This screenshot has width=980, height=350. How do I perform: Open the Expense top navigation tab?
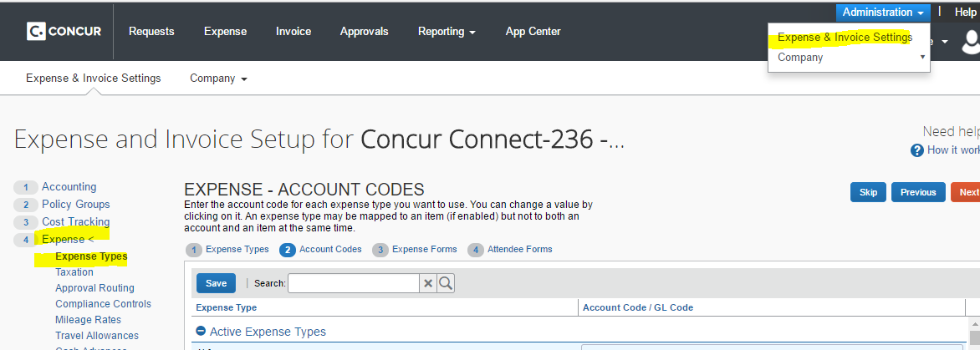click(225, 31)
